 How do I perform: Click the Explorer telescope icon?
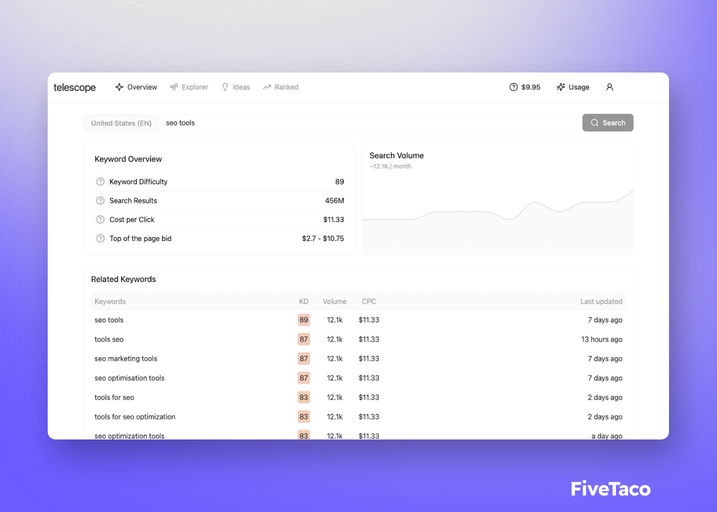[x=174, y=87]
